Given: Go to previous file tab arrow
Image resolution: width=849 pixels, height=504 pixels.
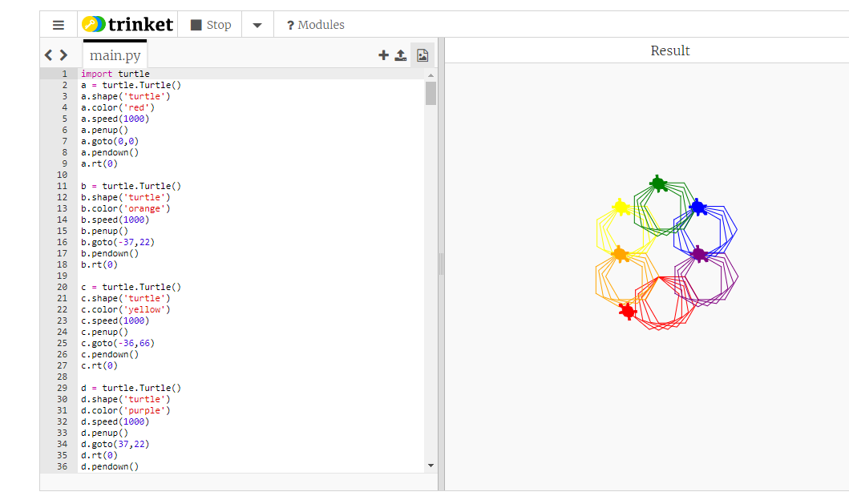Looking at the screenshot, I should (48, 55).
